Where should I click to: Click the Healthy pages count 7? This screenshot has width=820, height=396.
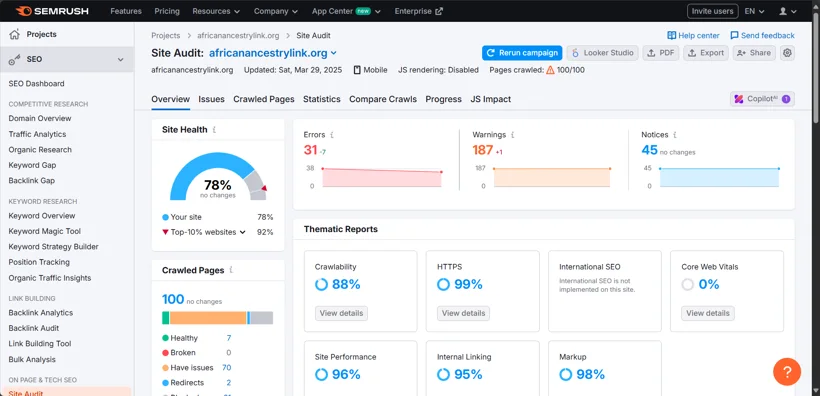pos(229,338)
